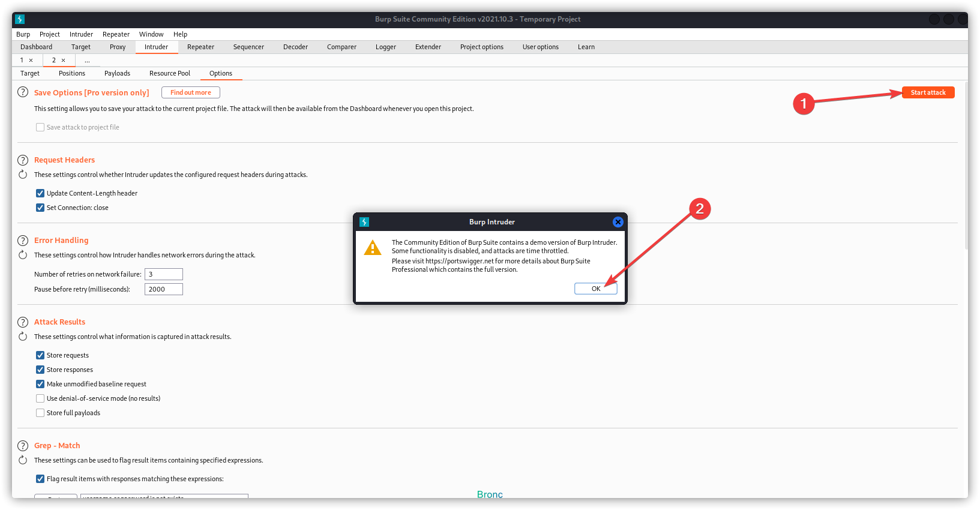Select the Positions sub-tab
The height and width of the screenshot is (510, 980).
tap(72, 73)
